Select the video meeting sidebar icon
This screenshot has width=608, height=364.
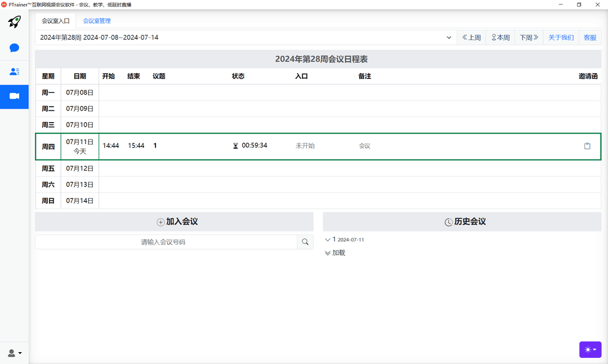tap(14, 96)
